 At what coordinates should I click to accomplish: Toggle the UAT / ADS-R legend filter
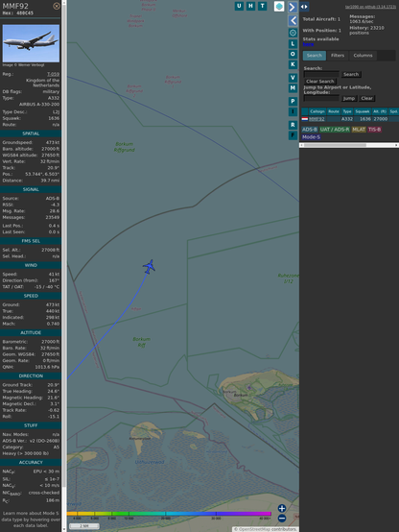335,130
